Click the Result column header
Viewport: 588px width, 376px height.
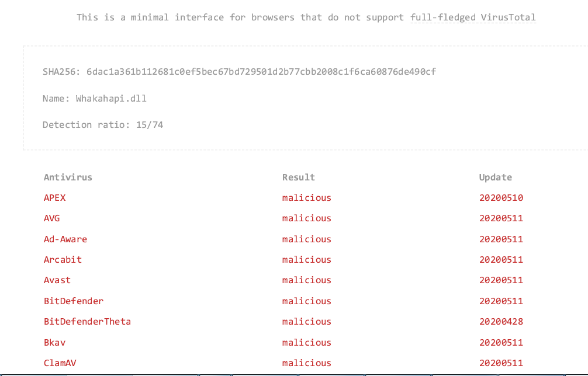coord(299,177)
